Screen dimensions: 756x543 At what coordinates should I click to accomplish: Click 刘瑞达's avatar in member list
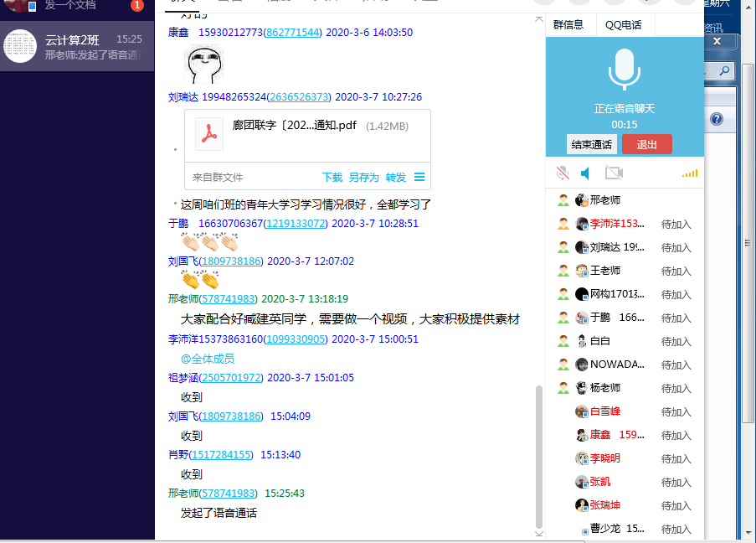(582, 247)
